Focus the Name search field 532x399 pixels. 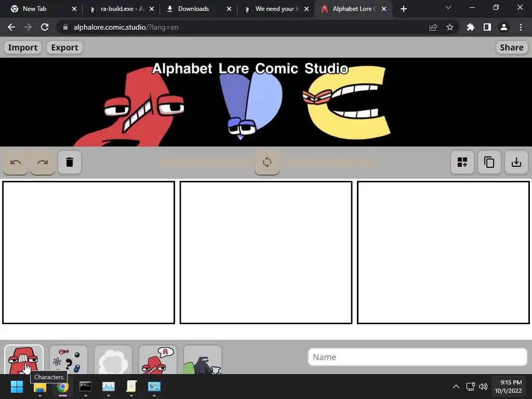[x=417, y=357]
